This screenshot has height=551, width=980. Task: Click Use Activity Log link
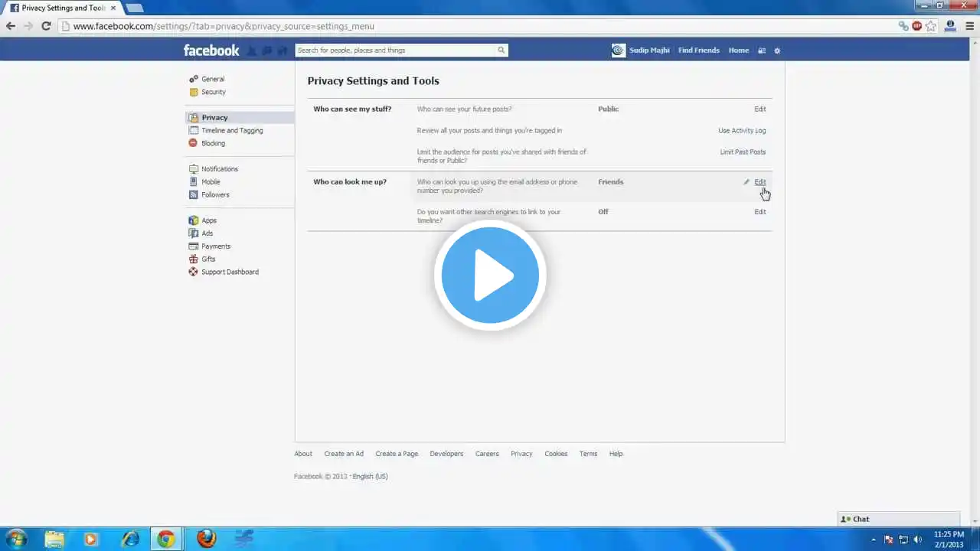click(x=742, y=131)
